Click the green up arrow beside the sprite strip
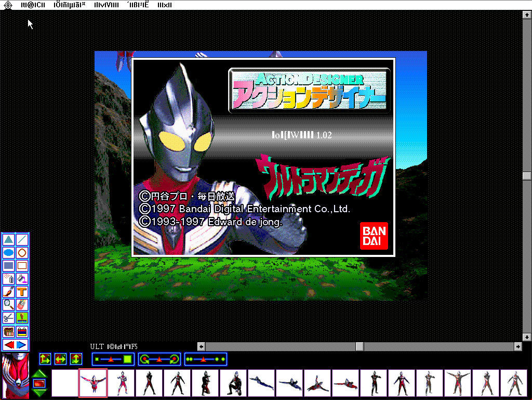Image resolution: width=532 pixels, height=400 pixels. coord(39,373)
